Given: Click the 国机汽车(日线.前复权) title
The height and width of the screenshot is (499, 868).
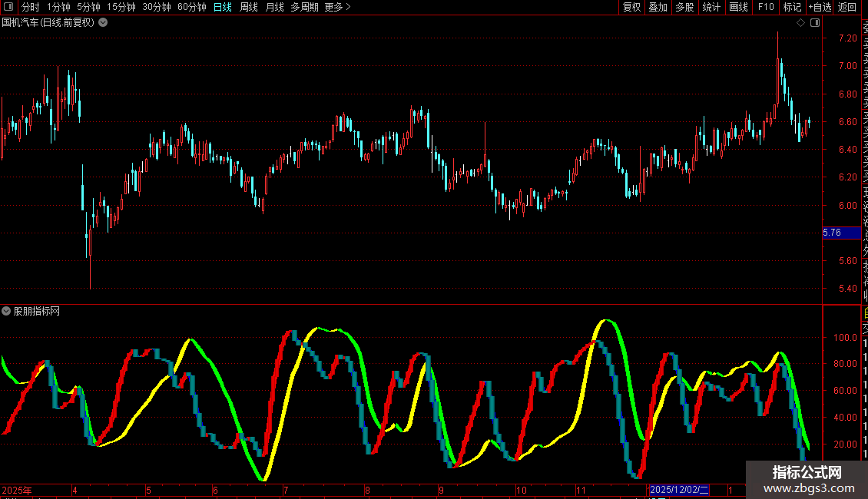Looking at the screenshot, I should [x=48, y=23].
